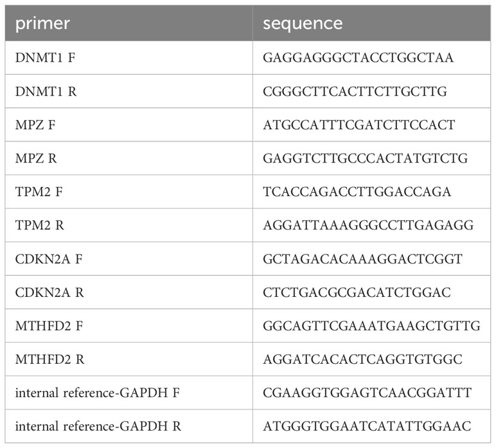Click the MPZ F primer label

pyautogui.click(x=35, y=125)
